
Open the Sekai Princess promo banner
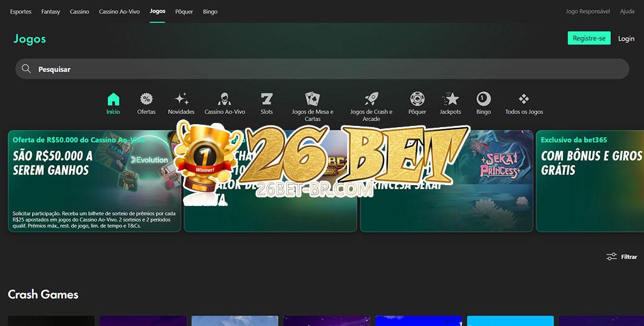coord(447,182)
